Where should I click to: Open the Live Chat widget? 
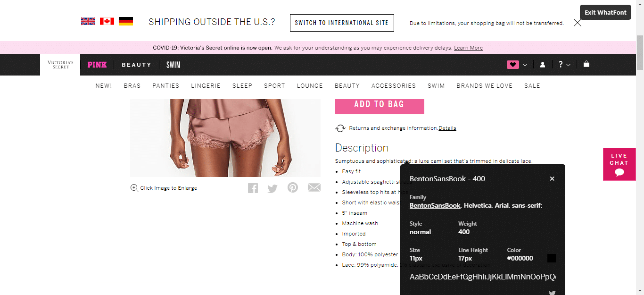[x=619, y=164]
